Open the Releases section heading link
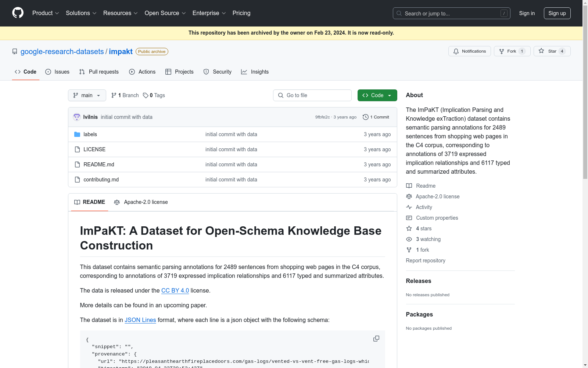This screenshot has height=368, width=588. pyautogui.click(x=419, y=281)
